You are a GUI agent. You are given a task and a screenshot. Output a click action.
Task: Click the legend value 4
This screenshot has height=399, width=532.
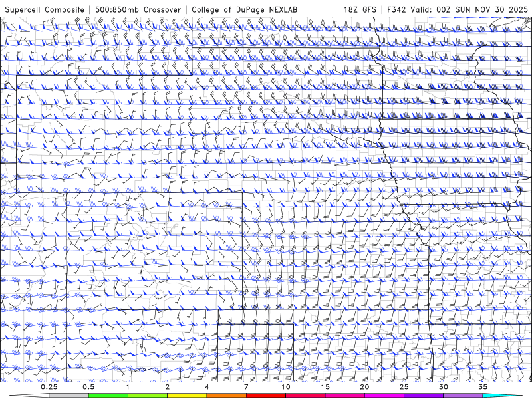point(207,387)
